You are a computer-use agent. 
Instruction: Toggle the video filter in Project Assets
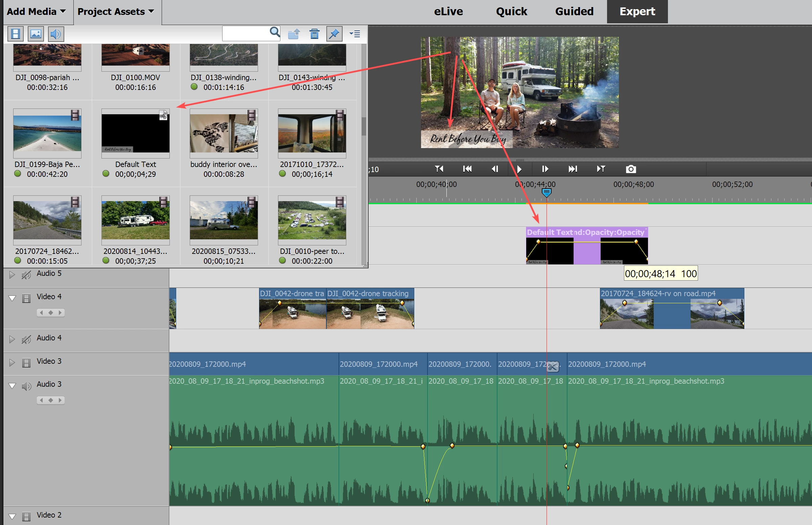click(x=16, y=34)
